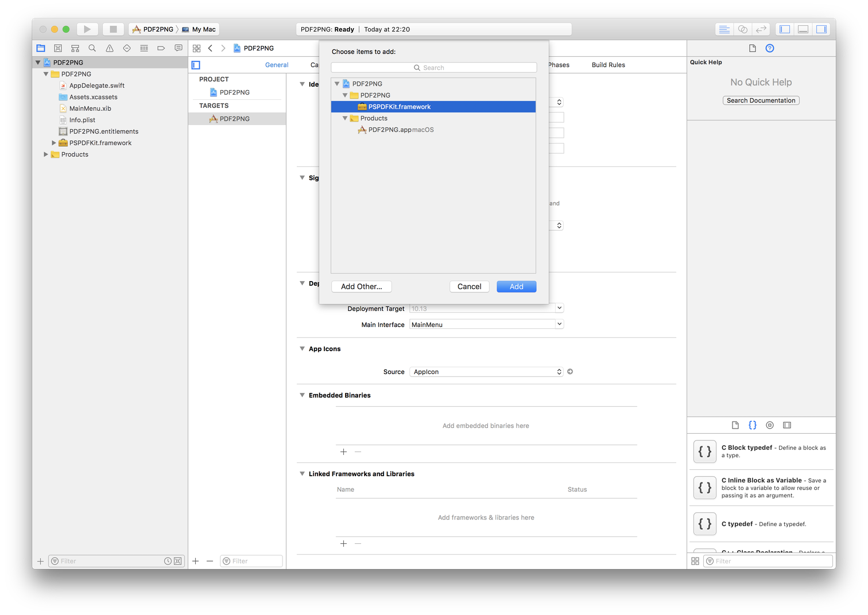Click the search field in the add dialog
Image resolution: width=868 pixels, height=615 pixels.
433,67
